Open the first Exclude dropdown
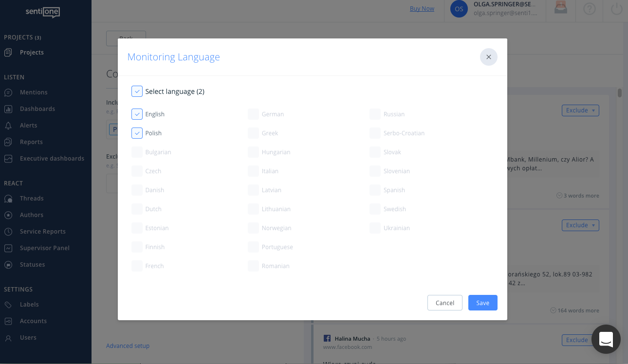 580,110
